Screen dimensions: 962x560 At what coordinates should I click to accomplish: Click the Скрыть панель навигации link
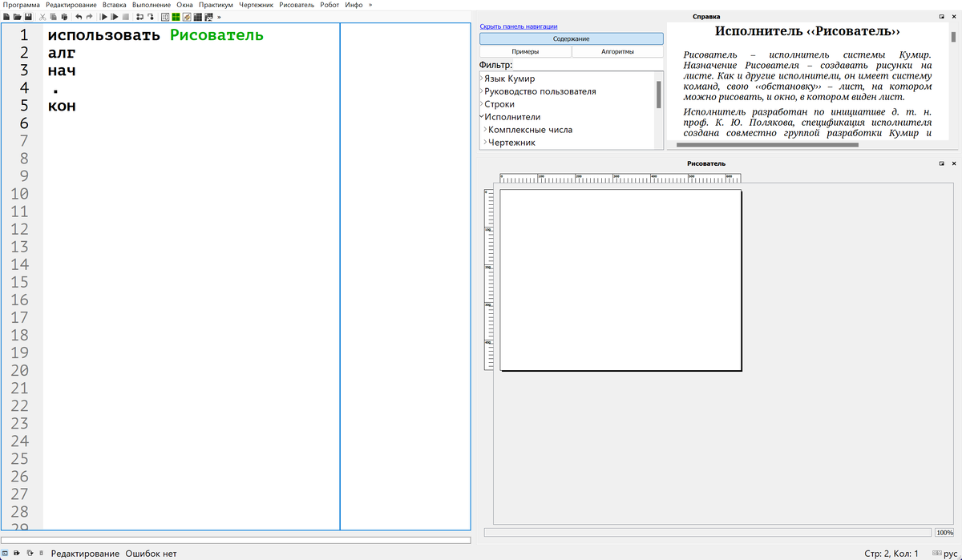tap(519, 26)
